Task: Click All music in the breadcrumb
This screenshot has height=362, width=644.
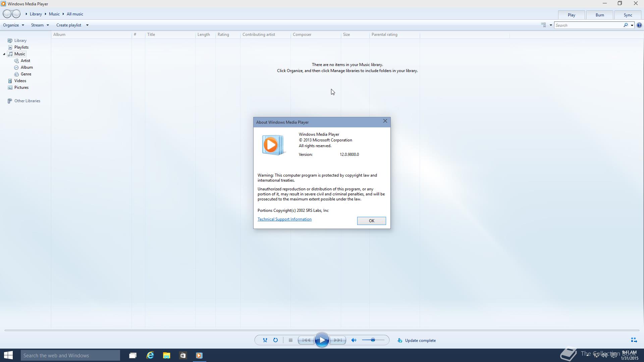Action: pos(75,14)
